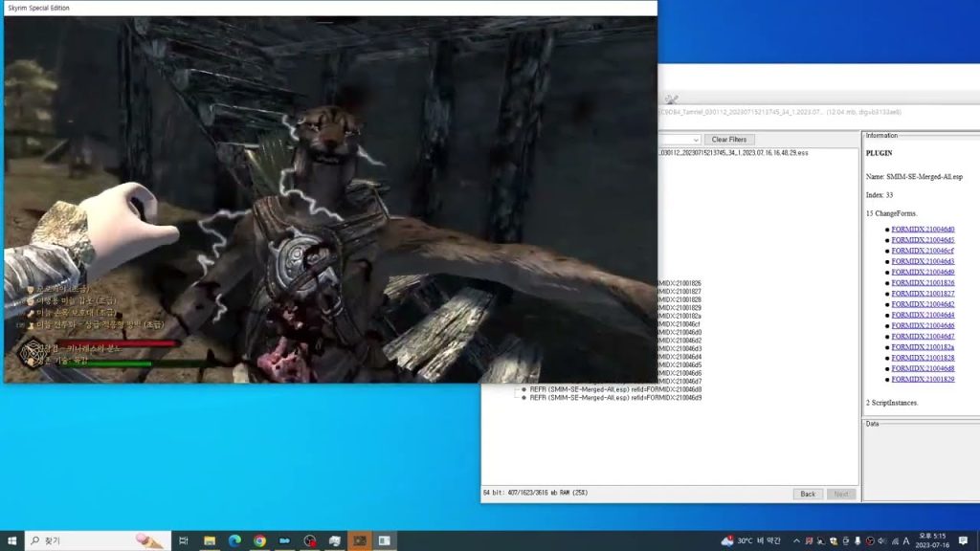
Task: Switch to the Skyrim game taskbar icon
Action: tap(360, 540)
